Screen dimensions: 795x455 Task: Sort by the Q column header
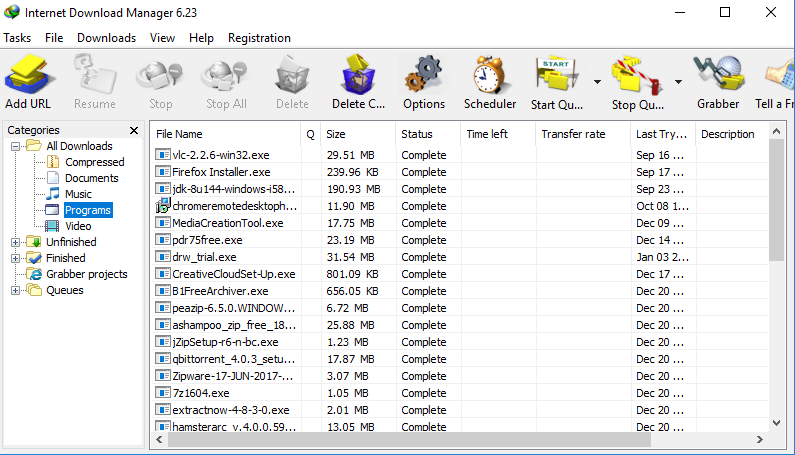point(310,134)
